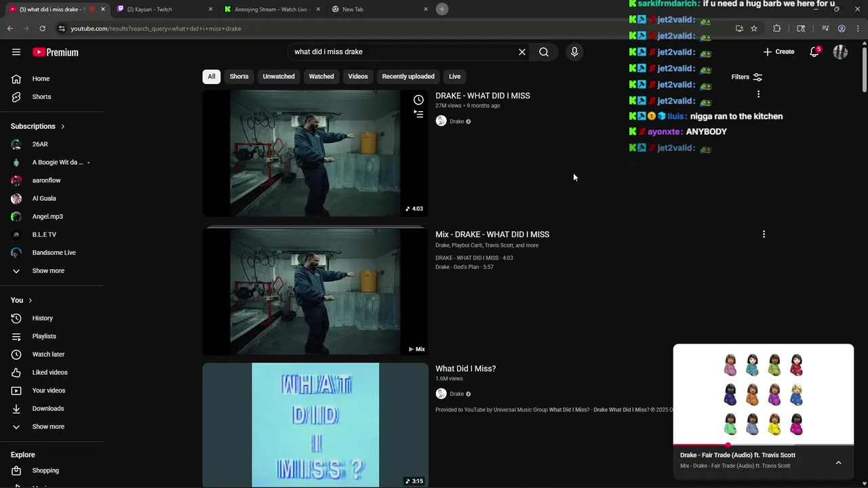Clear the search box text

click(x=522, y=52)
